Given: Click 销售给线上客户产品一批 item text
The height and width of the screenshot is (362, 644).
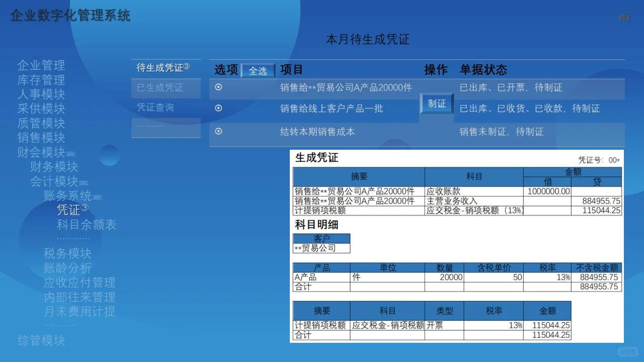Looking at the screenshot, I should click(332, 108).
